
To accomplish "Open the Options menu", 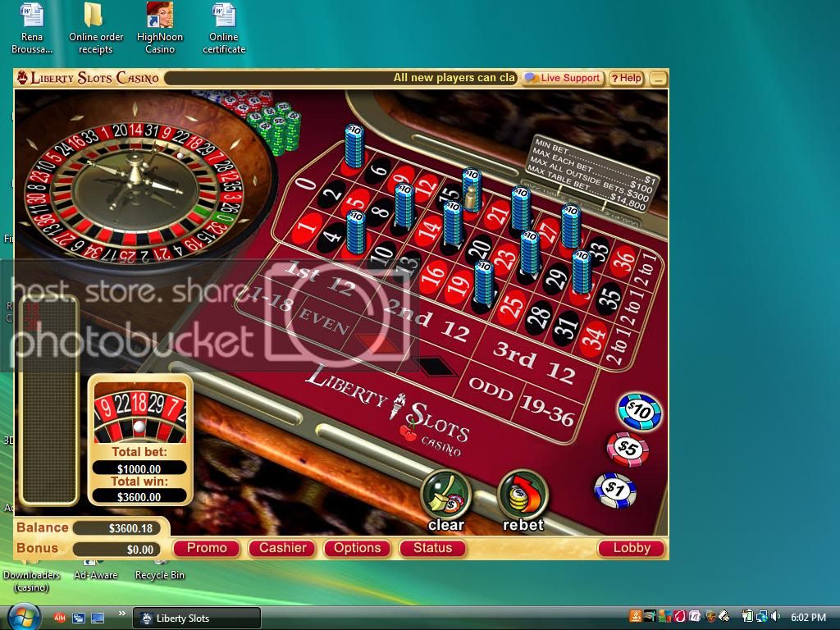I will click(358, 548).
